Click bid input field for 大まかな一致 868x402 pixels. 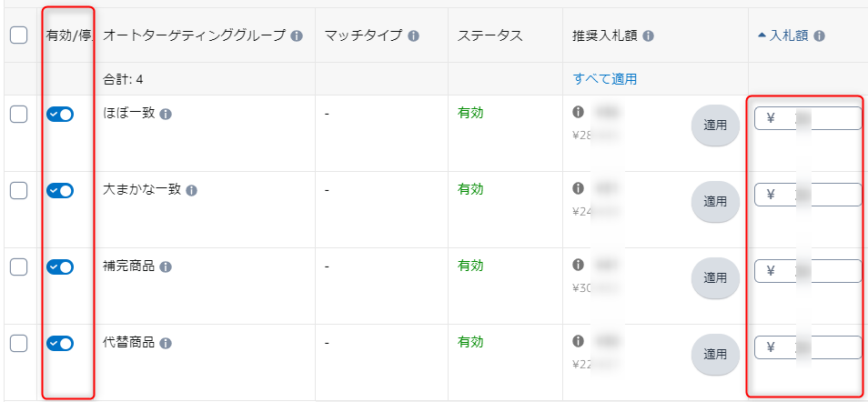(808, 195)
